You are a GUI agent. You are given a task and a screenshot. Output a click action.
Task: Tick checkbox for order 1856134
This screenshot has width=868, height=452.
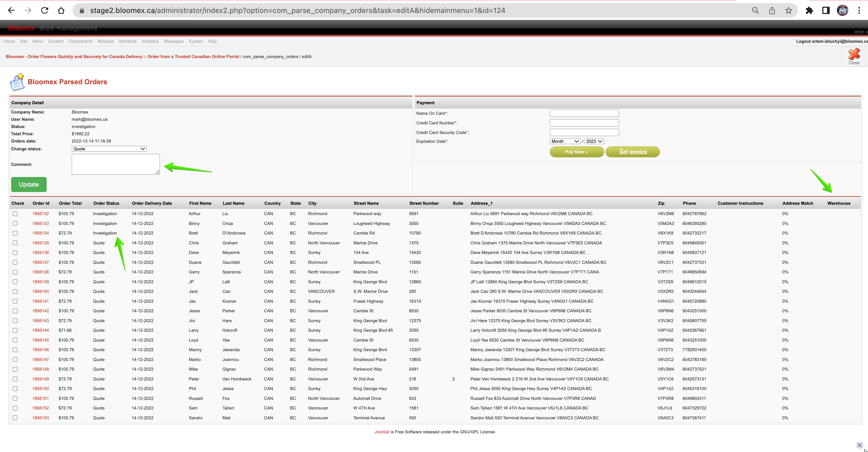click(15, 233)
